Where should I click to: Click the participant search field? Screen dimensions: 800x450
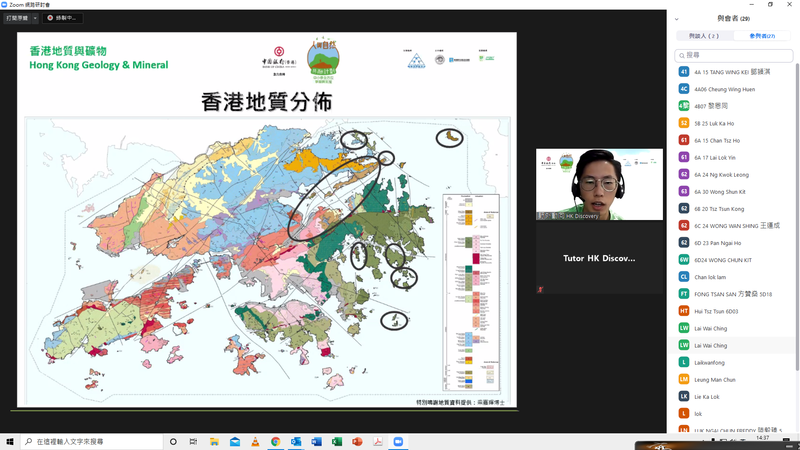(x=735, y=55)
